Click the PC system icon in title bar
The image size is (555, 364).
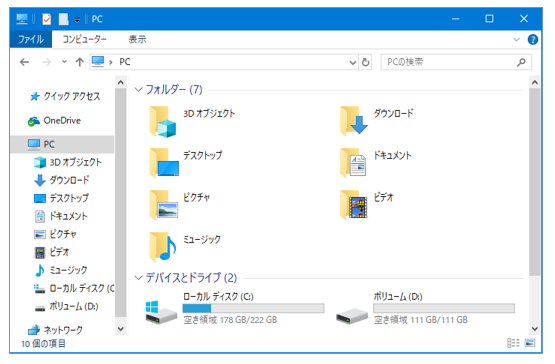coord(22,19)
